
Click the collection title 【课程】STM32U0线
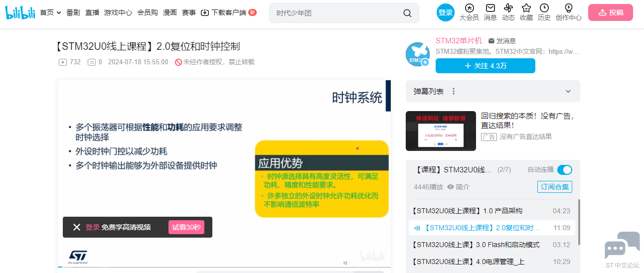point(453,170)
